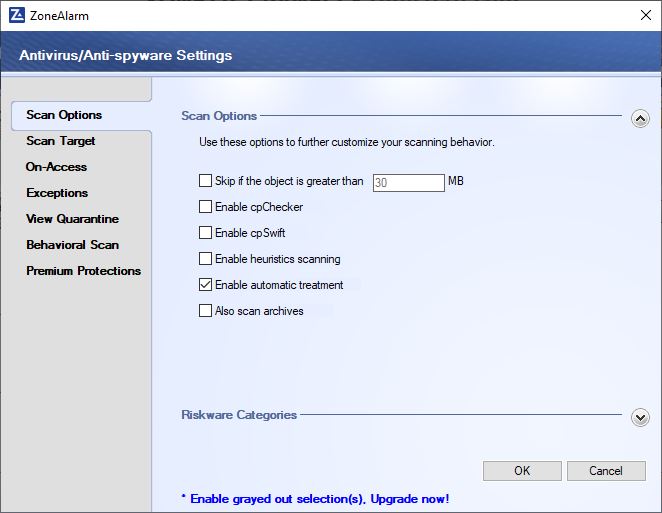This screenshot has height=513, width=662.
Task: Click the Cancel button
Action: (606, 471)
